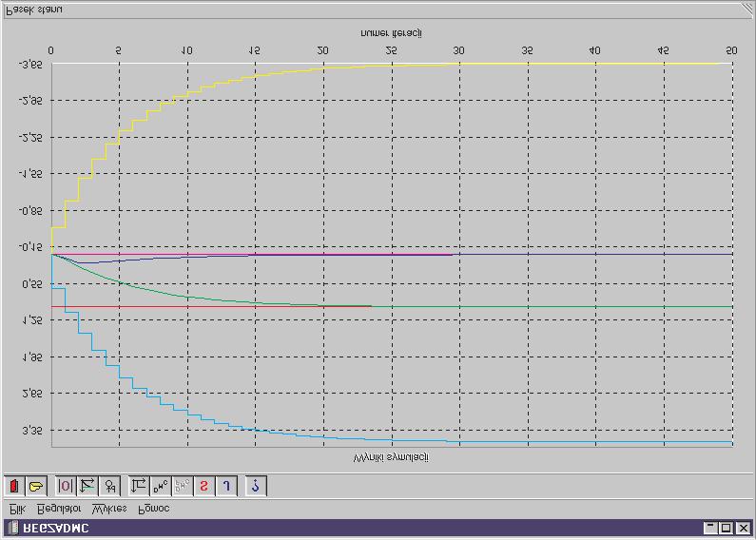Click the 'Og' toolbar icon
This screenshot has height=540, width=756.
109,486
